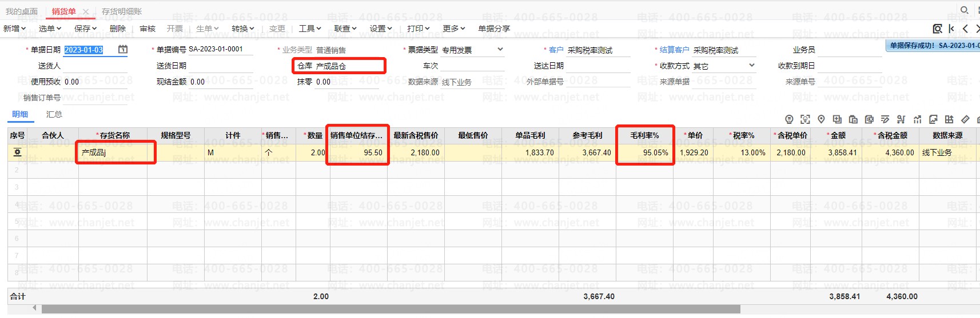980x318 pixels.
Task: Click the 业务员 input field
Action: click(x=850, y=50)
